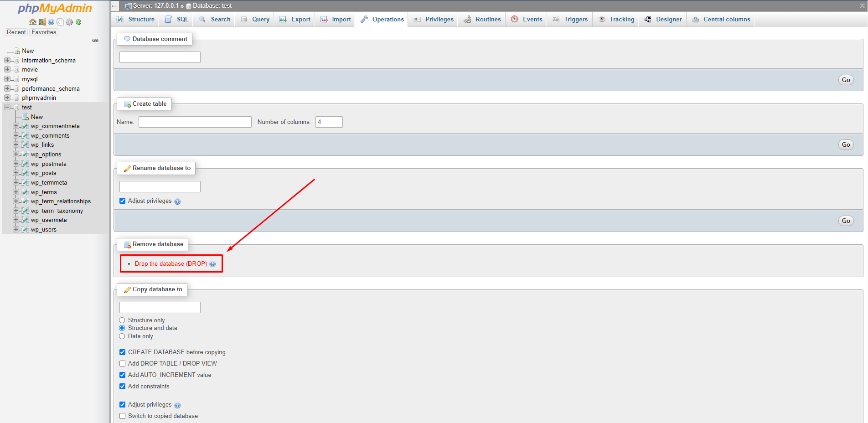868x423 pixels.
Task: Open the MySQL documentation page icon
Action: point(60,22)
